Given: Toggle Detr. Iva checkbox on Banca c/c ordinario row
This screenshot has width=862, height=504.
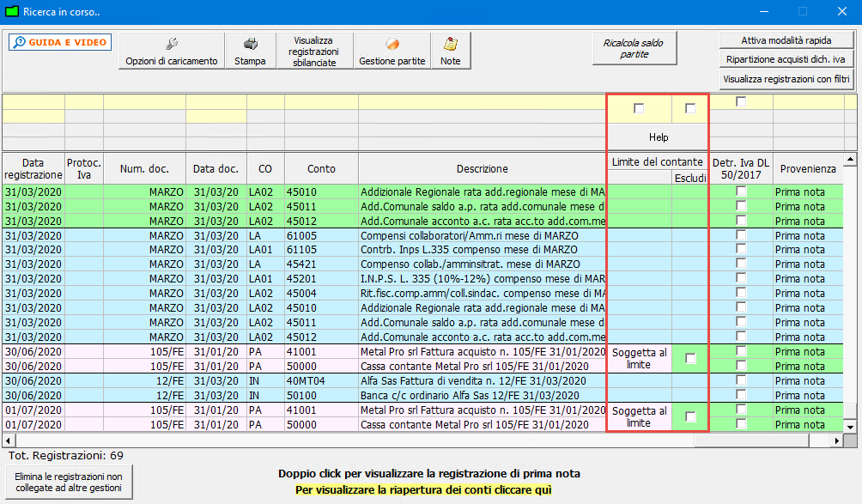Looking at the screenshot, I should (x=741, y=394).
